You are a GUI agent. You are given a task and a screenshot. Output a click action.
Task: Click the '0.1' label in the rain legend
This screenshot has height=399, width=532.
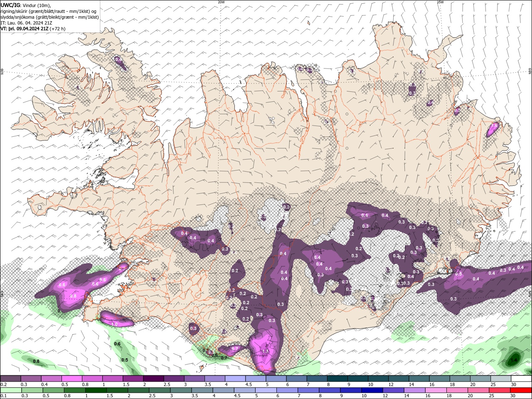click(3, 396)
